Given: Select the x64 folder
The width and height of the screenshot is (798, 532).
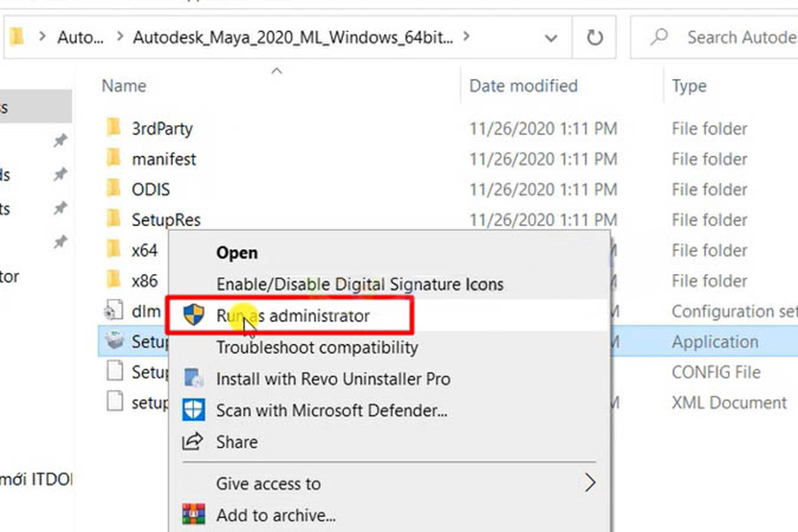Looking at the screenshot, I should pos(145,250).
